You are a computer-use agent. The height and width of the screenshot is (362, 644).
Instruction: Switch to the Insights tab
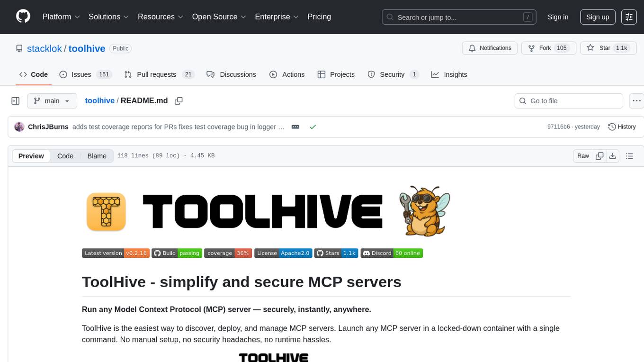[449, 74]
